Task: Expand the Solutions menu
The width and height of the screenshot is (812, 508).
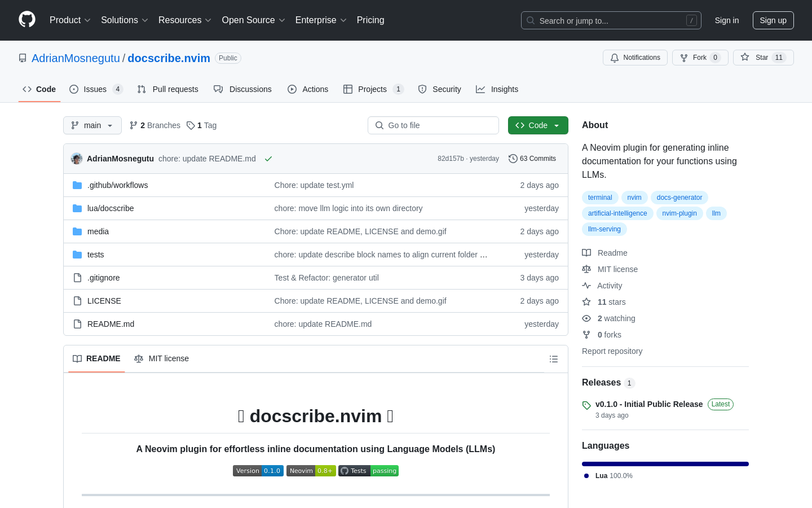Action: [x=125, y=20]
